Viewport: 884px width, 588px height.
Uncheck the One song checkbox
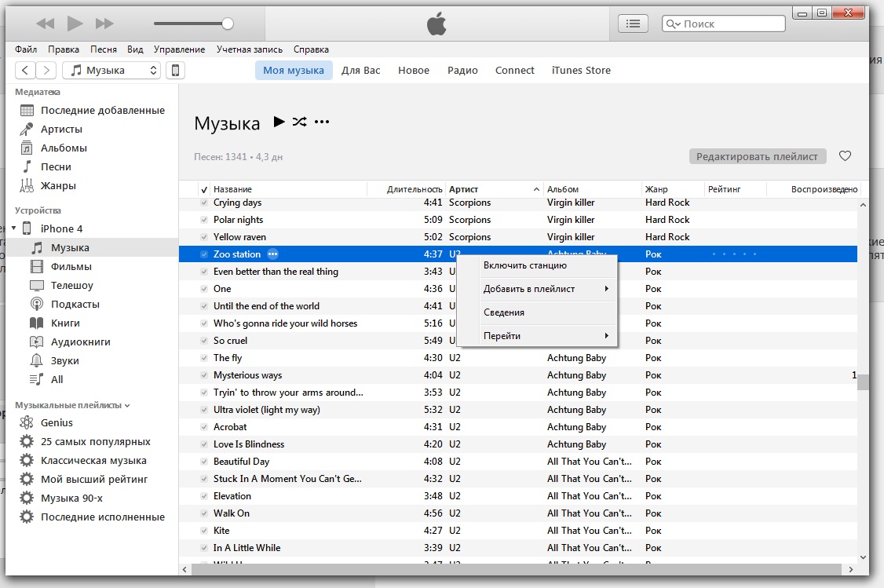point(204,289)
